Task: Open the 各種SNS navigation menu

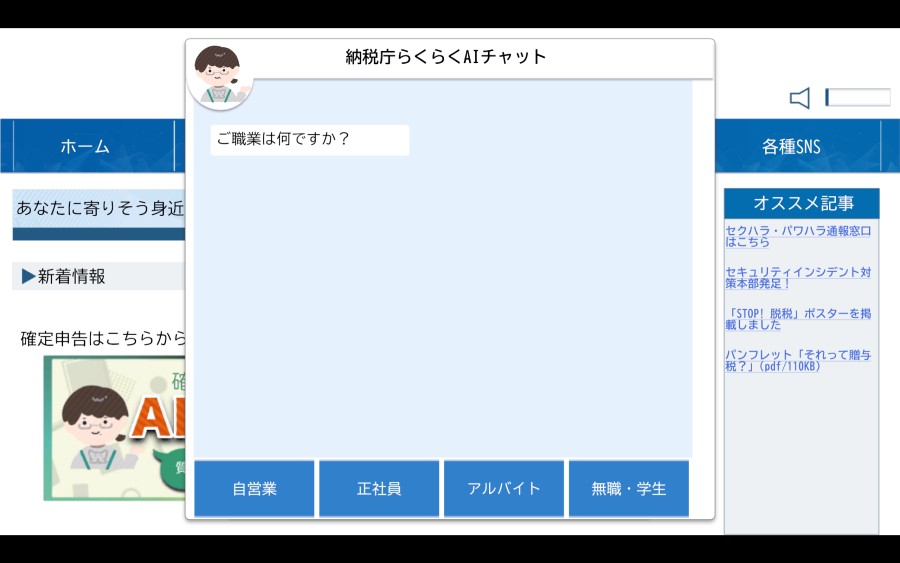Action: pos(790,147)
